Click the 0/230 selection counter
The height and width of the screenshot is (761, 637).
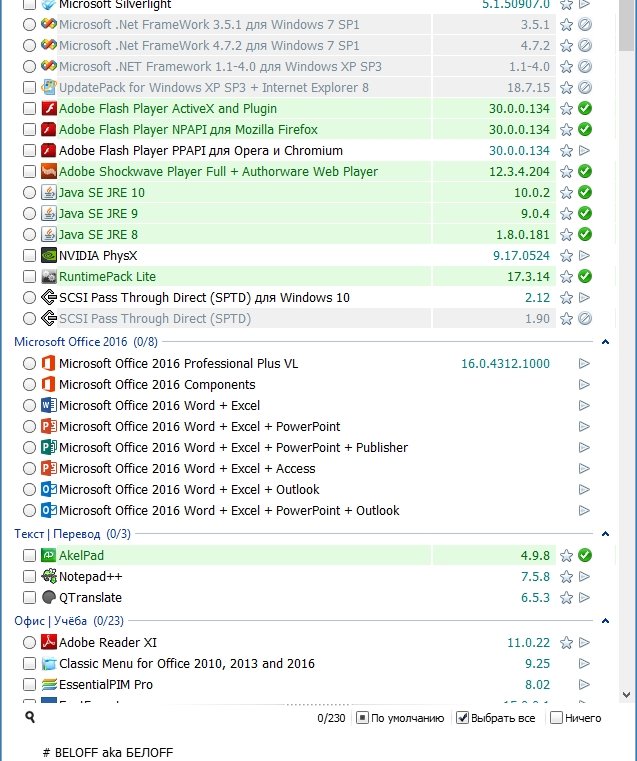tap(331, 718)
